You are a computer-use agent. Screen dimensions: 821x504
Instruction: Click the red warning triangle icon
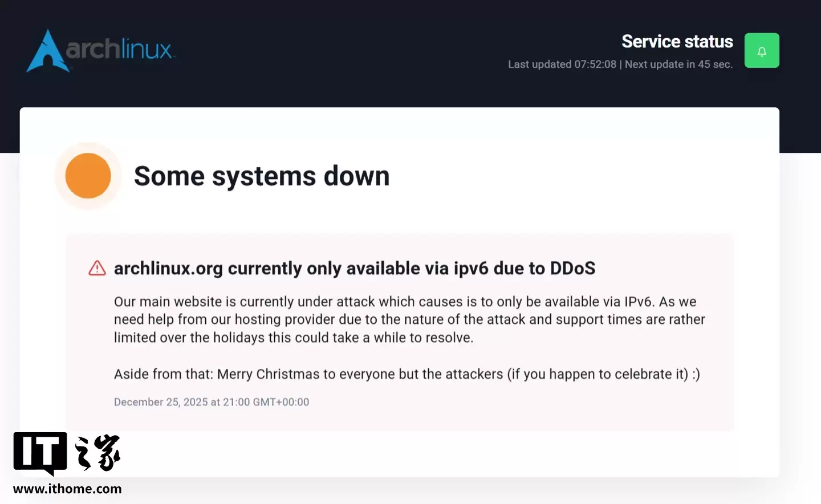coord(97,267)
